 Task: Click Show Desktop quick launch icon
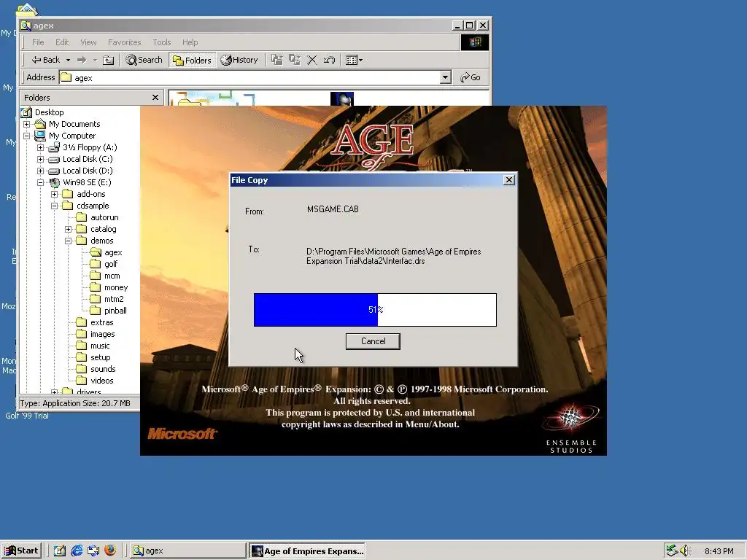click(60, 551)
